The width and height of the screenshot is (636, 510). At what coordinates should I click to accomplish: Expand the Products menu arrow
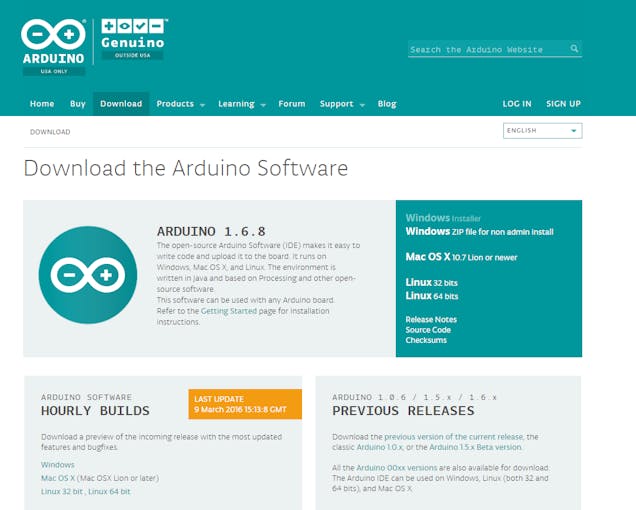tap(202, 105)
